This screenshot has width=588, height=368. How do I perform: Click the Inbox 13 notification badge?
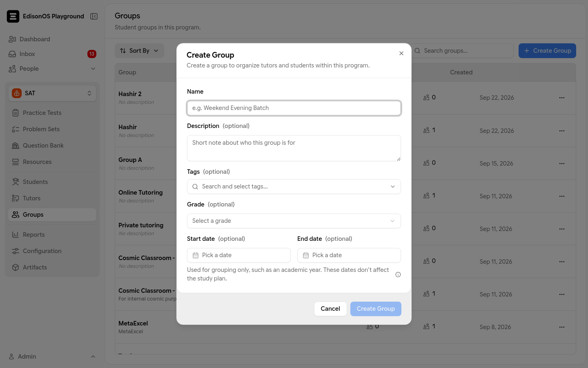coord(92,54)
